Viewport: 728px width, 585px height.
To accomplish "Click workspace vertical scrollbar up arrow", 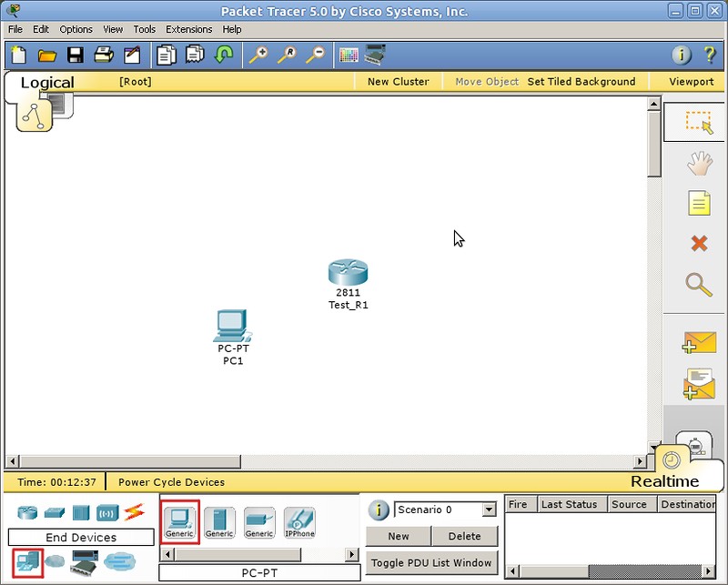I will (x=653, y=104).
